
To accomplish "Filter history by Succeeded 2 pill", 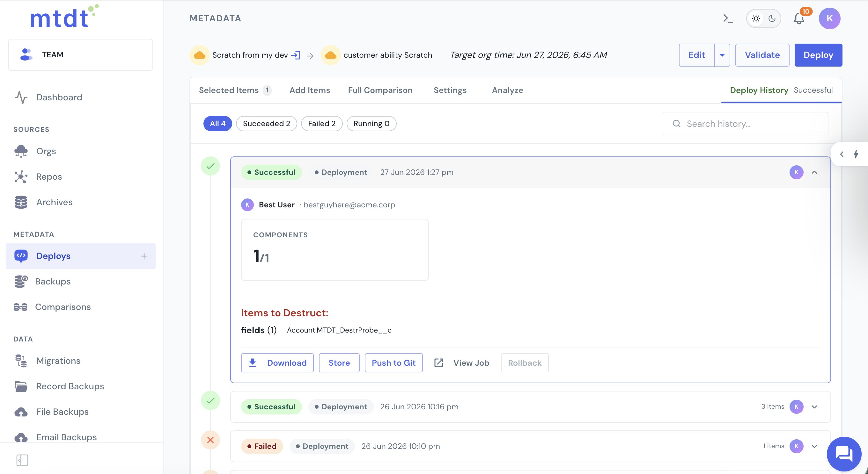I will pos(267,124).
